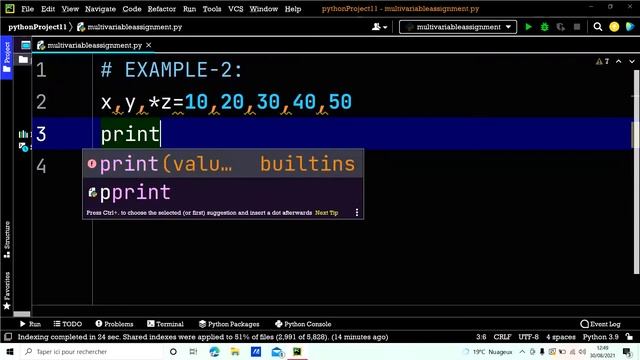Open the Edit menu
This screenshot has width=640, height=360.
48,9
